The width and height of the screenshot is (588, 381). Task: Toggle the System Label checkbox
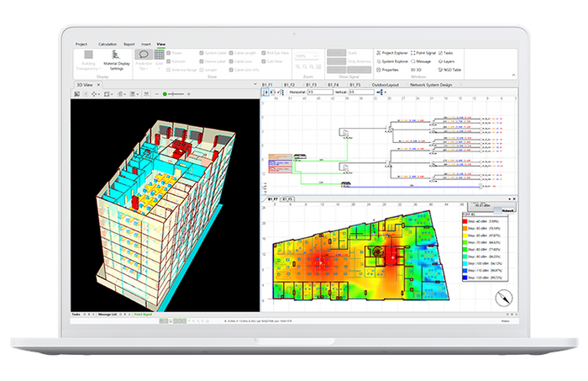pyautogui.click(x=202, y=52)
